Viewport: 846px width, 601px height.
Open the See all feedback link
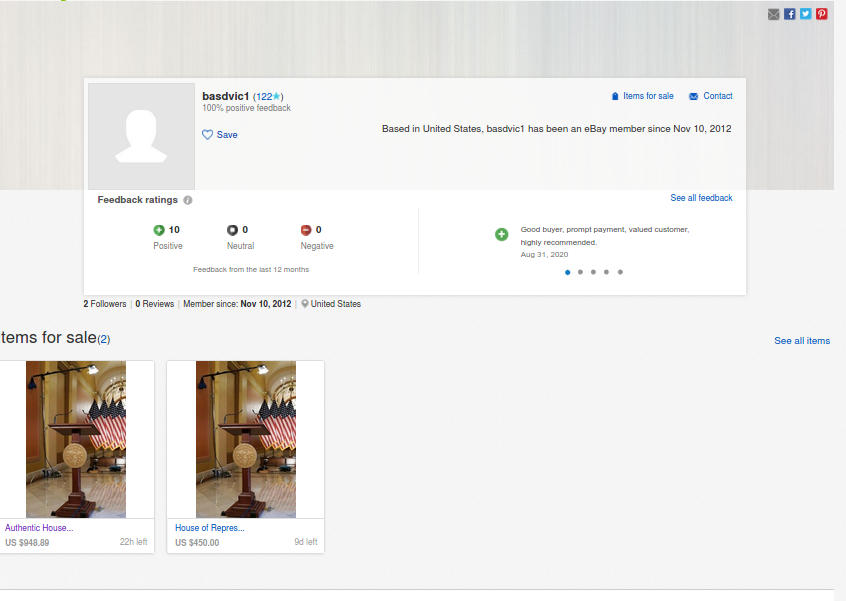point(701,198)
